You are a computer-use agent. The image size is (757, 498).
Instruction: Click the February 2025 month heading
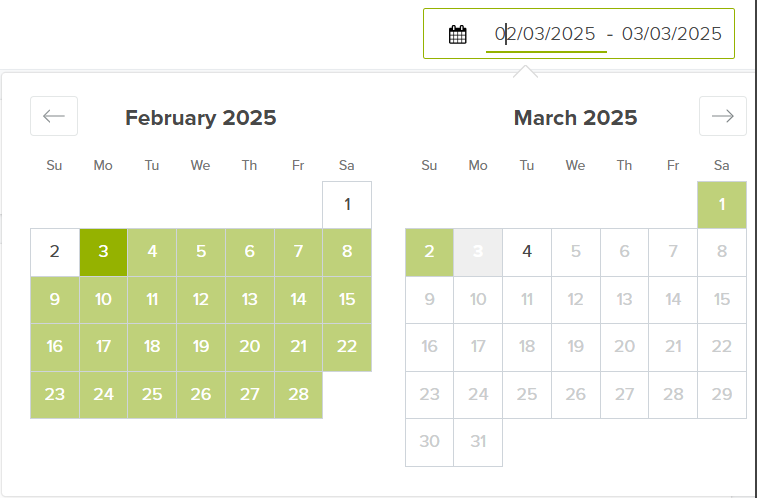tap(200, 118)
